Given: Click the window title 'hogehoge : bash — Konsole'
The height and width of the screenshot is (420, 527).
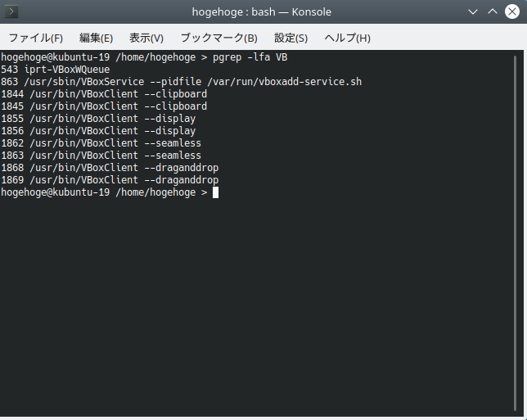Looking at the screenshot, I should click(x=262, y=11).
